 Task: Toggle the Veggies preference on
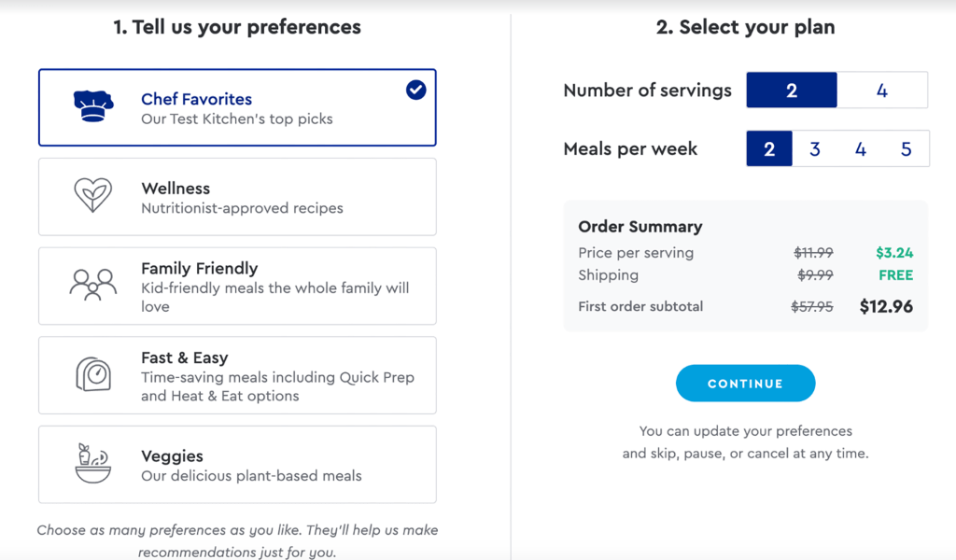236,465
